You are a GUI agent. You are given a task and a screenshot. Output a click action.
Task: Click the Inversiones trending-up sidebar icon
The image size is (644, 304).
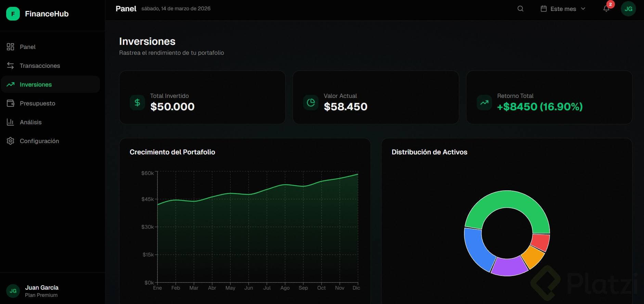pos(10,85)
